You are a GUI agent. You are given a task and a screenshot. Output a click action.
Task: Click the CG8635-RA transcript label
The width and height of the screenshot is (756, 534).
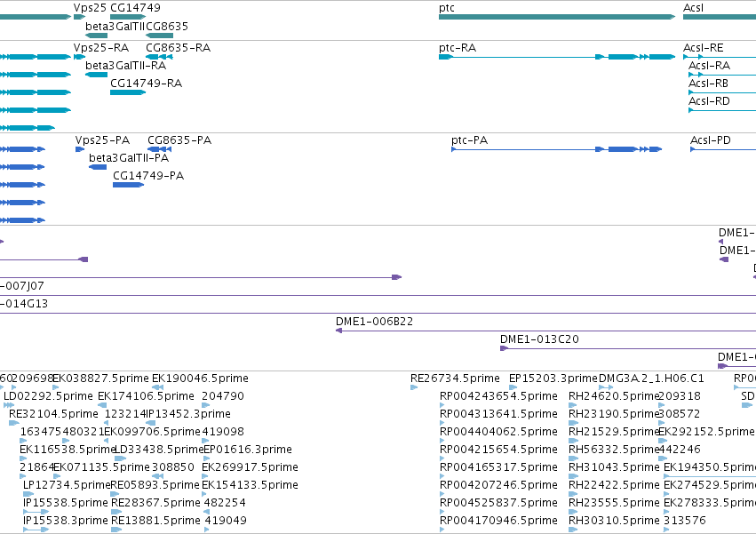(178, 48)
